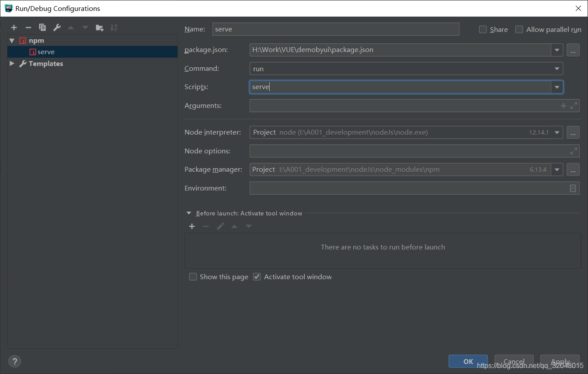The image size is (588, 374).
Task: Select the npm group row
Action: (x=92, y=41)
